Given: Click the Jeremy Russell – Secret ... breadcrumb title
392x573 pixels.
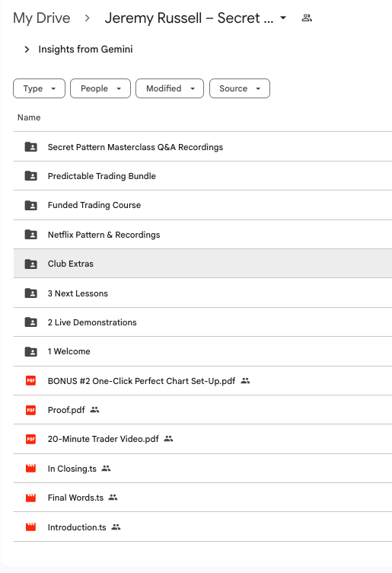Looking at the screenshot, I should [x=189, y=18].
